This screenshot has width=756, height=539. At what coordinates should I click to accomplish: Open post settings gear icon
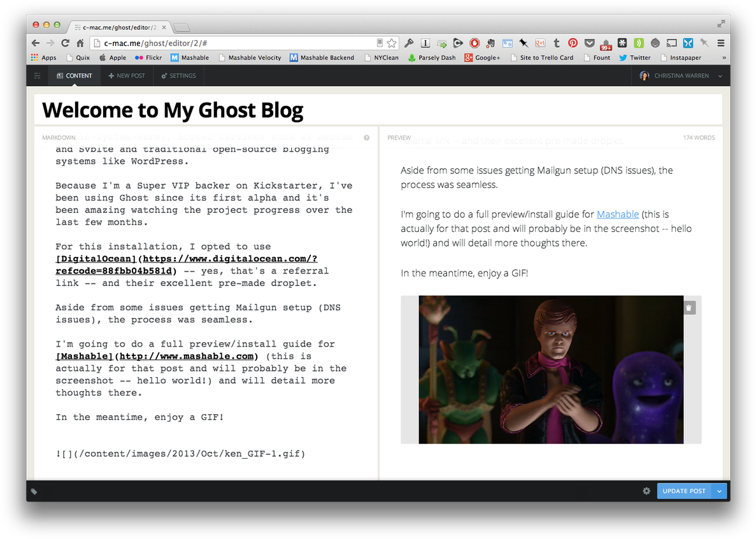(x=646, y=491)
